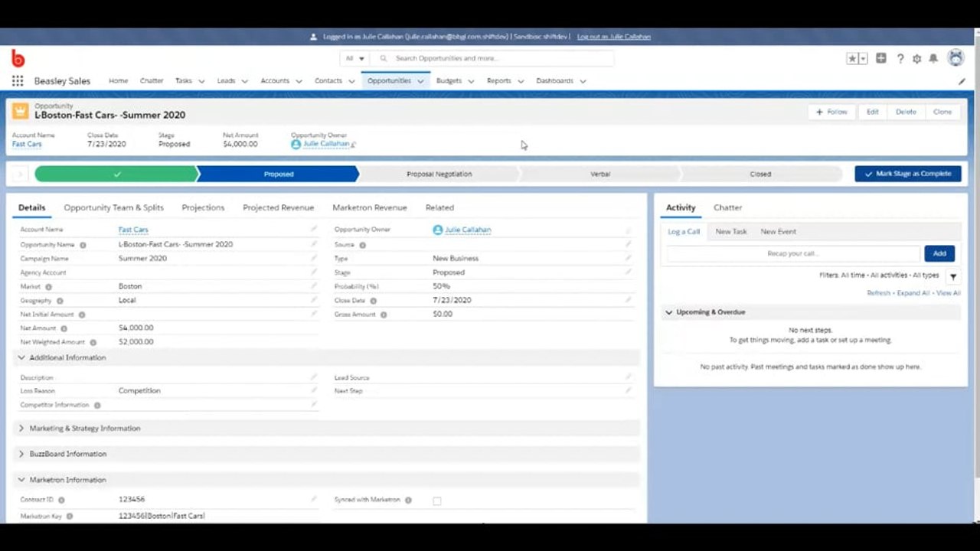Click the Opportunity crown icon in header
The image size is (980, 551).
point(21,112)
